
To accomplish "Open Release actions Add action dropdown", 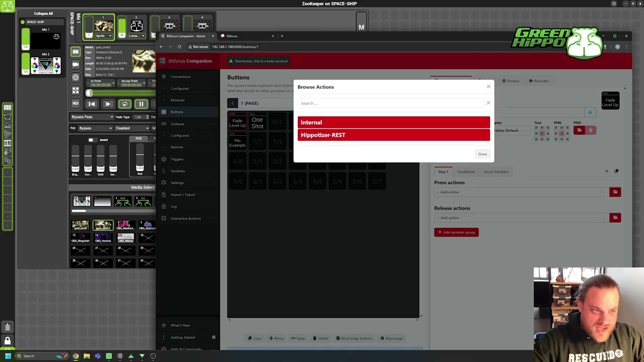I will 521,218.
